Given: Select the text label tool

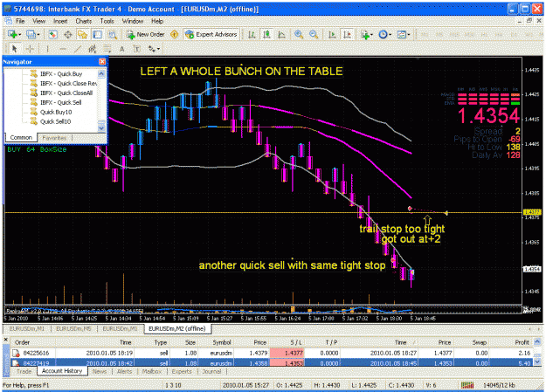Looking at the screenshot, I should point(137,49).
